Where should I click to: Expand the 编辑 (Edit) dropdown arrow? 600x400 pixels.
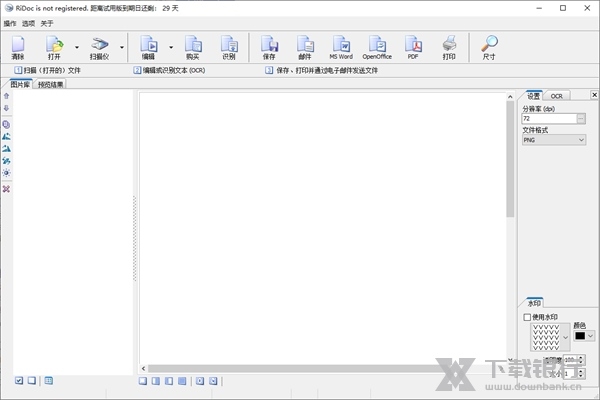[x=170, y=47]
